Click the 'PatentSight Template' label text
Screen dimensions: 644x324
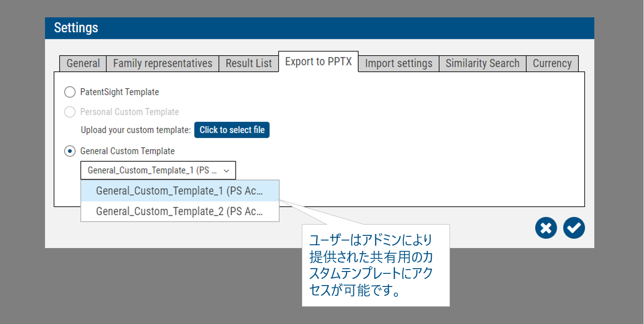[x=120, y=92]
